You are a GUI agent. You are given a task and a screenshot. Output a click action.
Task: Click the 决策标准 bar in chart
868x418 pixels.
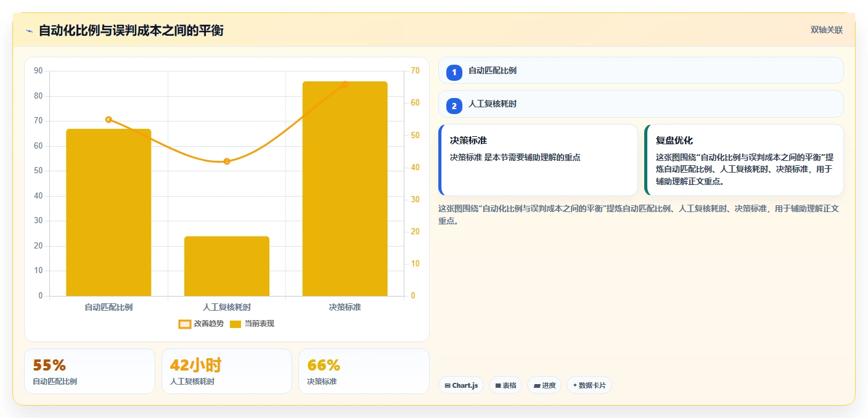345,189
